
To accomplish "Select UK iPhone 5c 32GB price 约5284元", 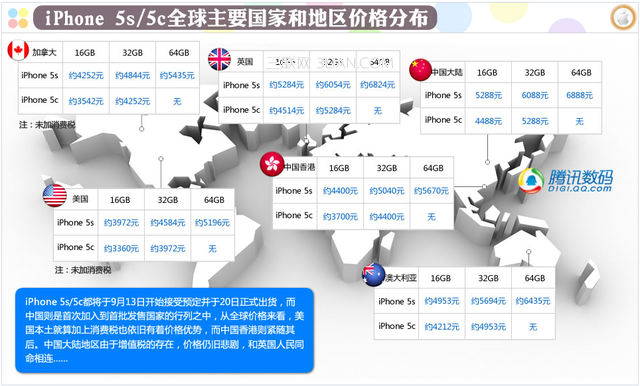I will coord(333,110).
